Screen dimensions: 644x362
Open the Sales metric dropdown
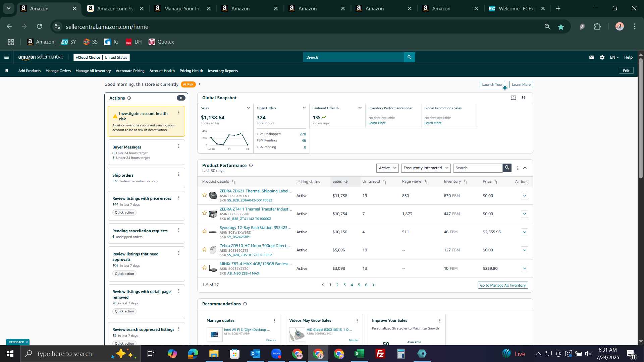(x=248, y=108)
